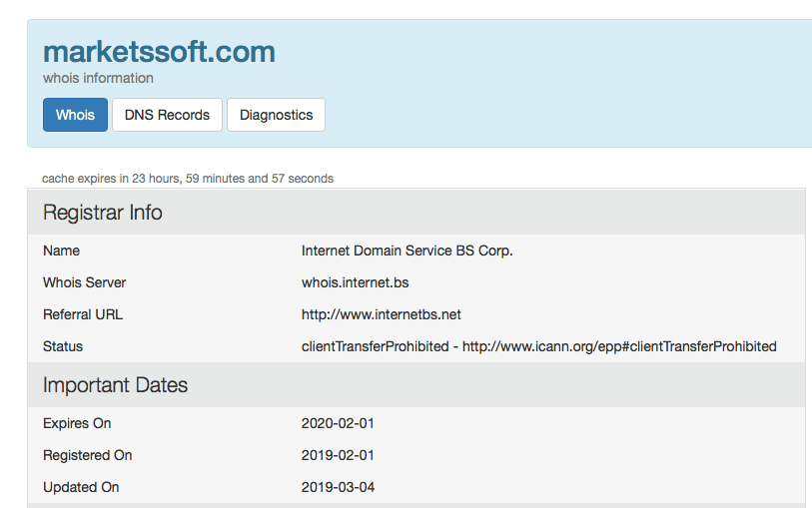
Task: Open the http://www.internetbs.net referral URL
Action: tap(381, 314)
